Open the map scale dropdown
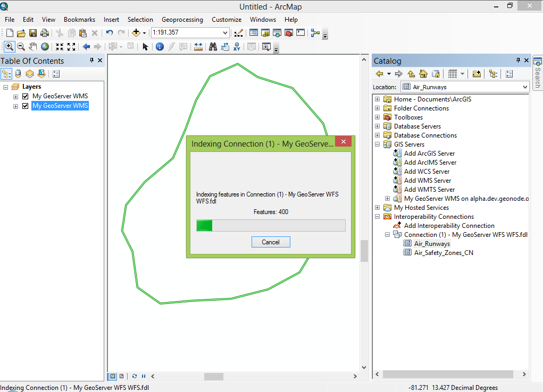 pyautogui.click(x=225, y=33)
